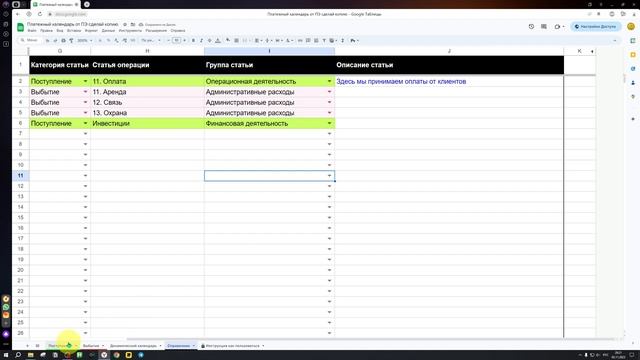640x360 pixels.
Task: Open dropdown for Поступление in row 2
Action: pyautogui.click(x=85, y=81)
